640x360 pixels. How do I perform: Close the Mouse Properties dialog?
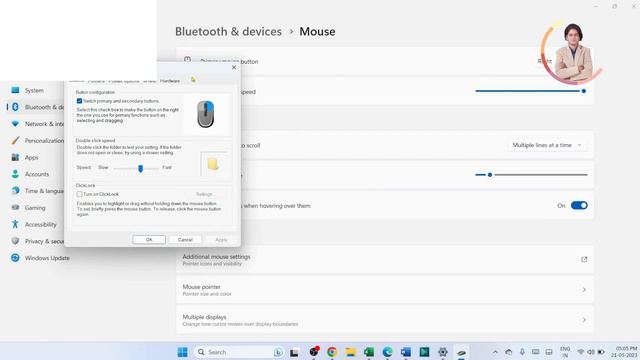[x=234, y=67]
